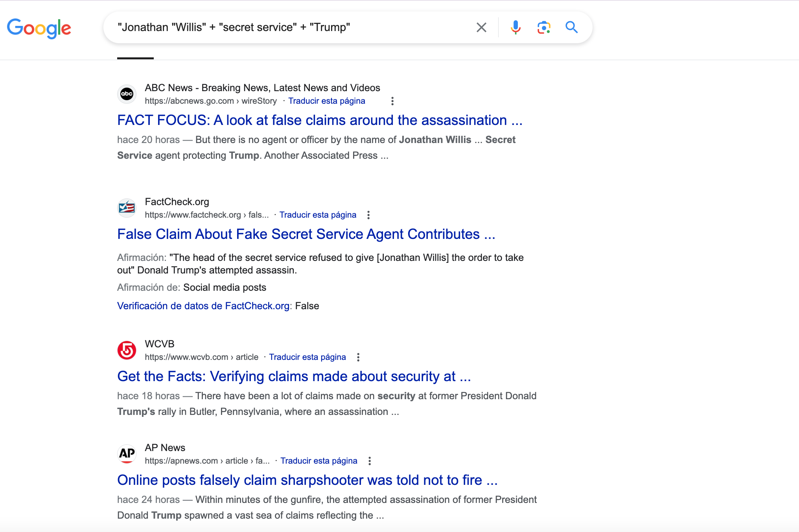799x532 pixels.
Task: Click the WCVB red 5 favicon
Action: tap(127, 350)
